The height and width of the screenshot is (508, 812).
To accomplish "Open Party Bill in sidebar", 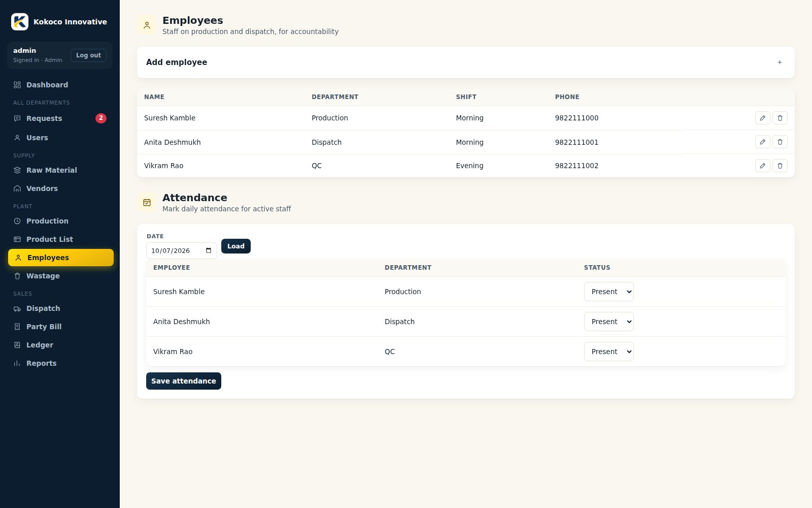I will point(60,327).
